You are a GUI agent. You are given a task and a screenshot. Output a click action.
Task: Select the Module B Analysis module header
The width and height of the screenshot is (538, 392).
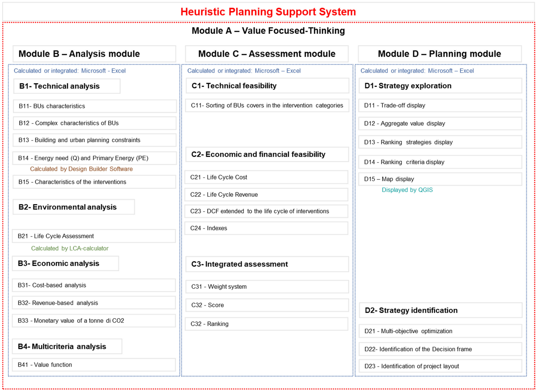pos(94,54)
